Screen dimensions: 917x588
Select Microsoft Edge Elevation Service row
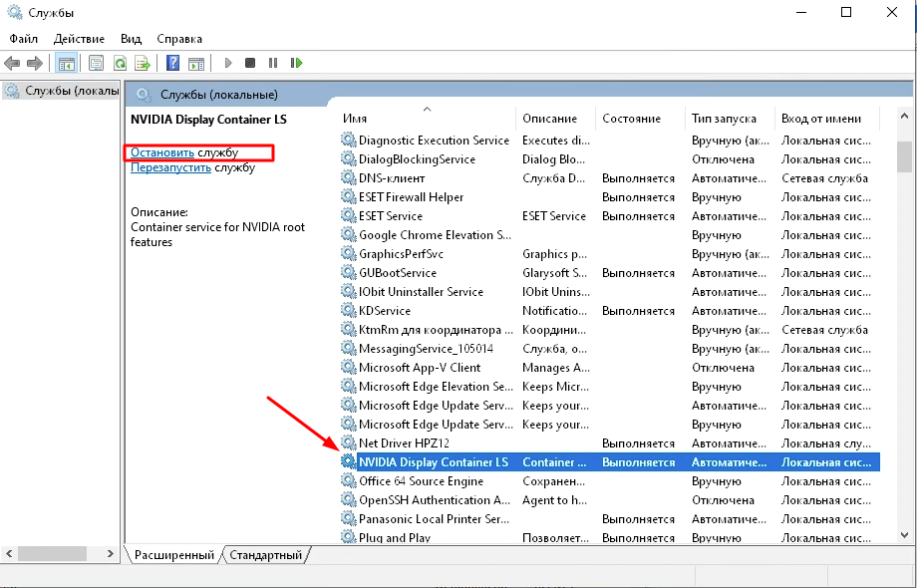coord(610,387)
